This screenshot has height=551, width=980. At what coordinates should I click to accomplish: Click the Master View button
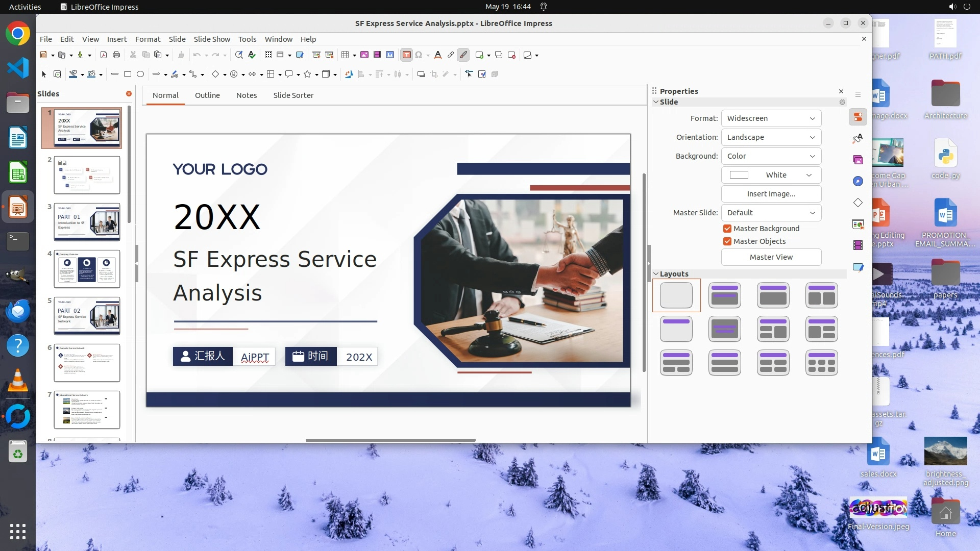pos(771,257)
